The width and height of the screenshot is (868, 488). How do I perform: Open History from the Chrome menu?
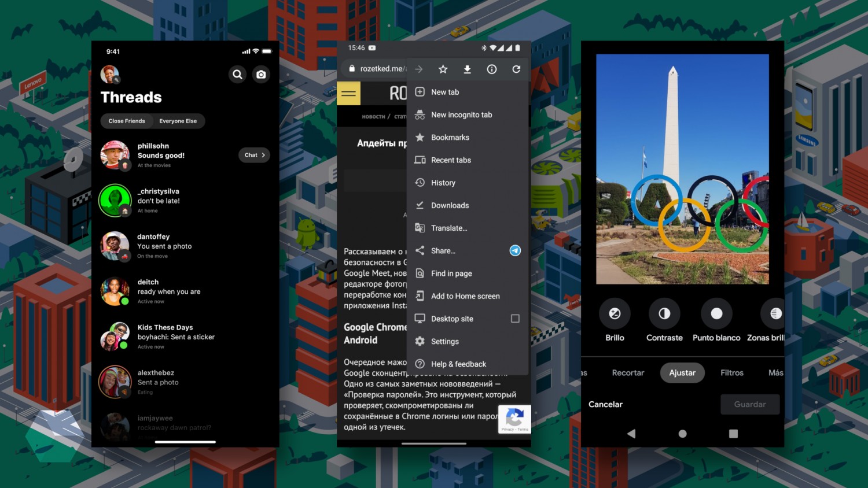pyautogui.click(x=468, y=183)
